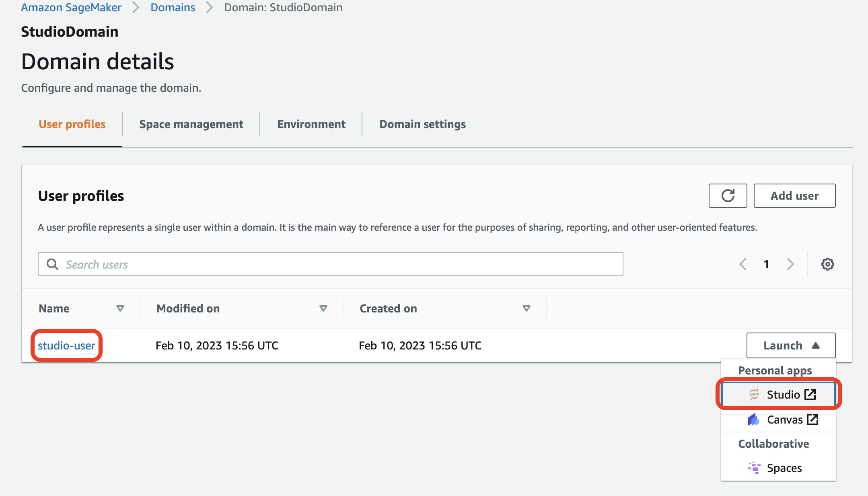This screenshot has width=868, height=496.
Task: Click Studio external link icon
Action: point(810,395)
